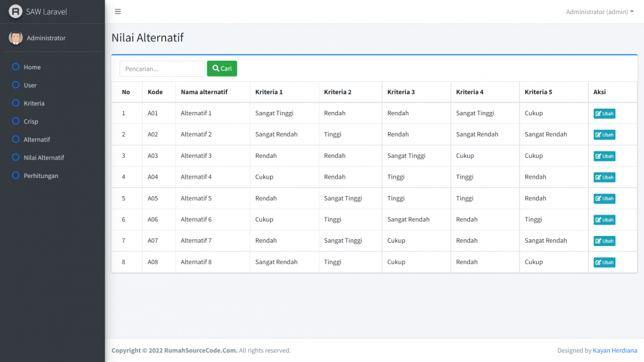Click the Home circle icon

point(15,67)
